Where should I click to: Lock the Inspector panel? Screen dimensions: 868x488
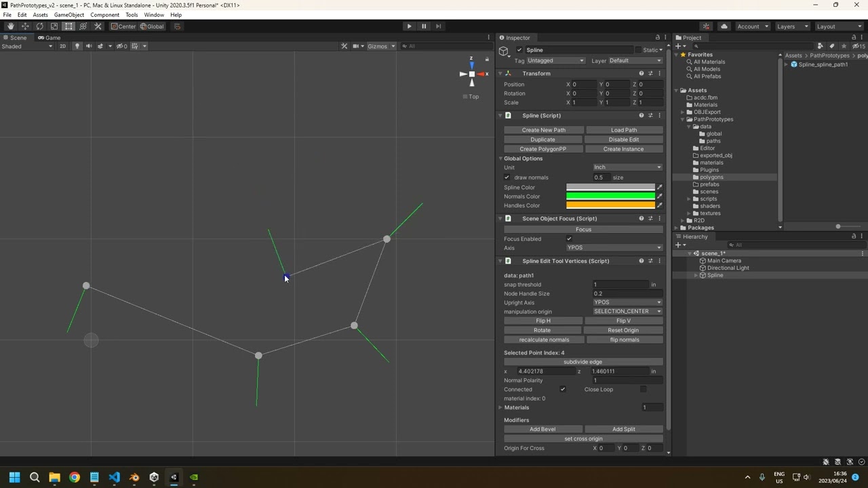click(657, 37)
